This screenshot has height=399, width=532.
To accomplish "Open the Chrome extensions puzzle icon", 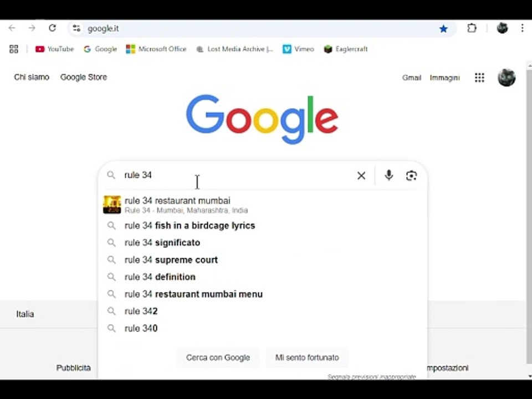I will [x=472, y=28].
